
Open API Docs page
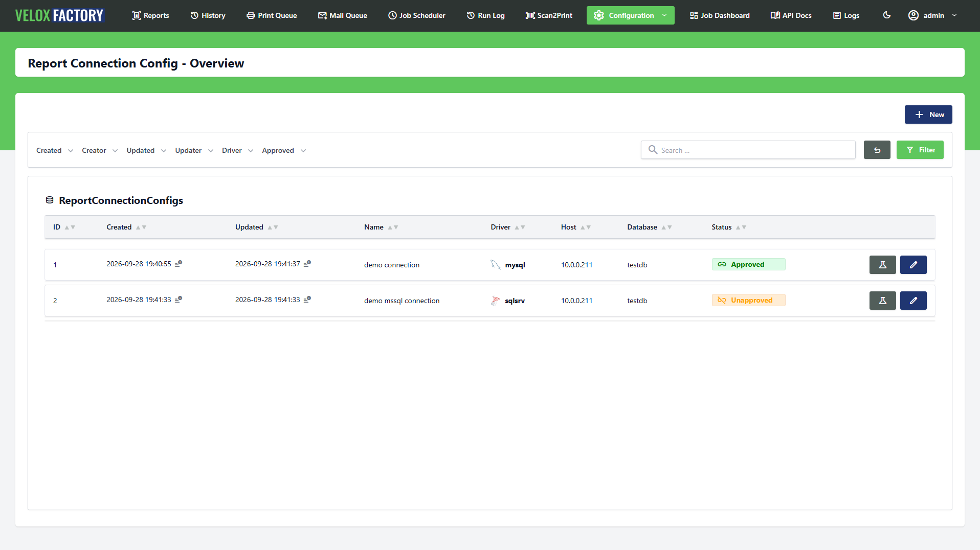(791, 15)
